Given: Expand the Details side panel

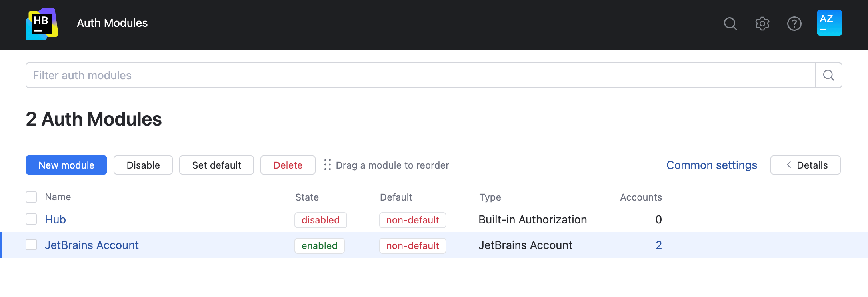Looking at the screenshot, I should coord(806,165).
